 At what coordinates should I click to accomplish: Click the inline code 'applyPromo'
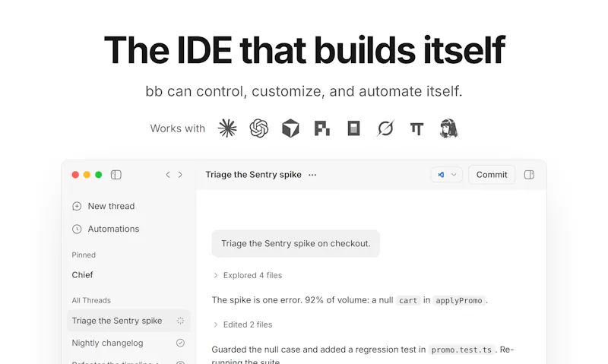coord(459,300)
